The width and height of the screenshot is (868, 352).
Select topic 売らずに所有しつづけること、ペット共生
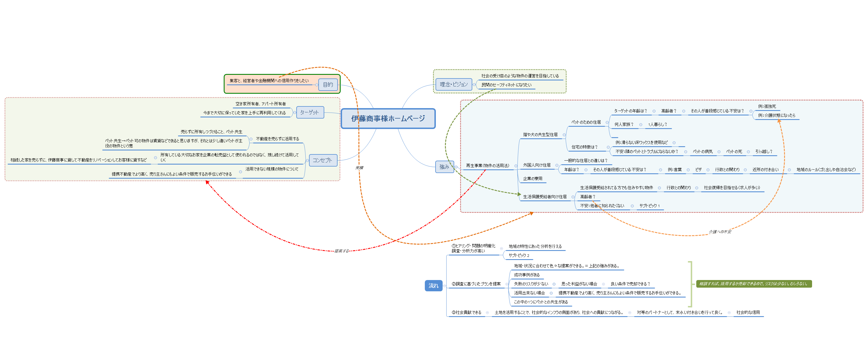point(211,132)
